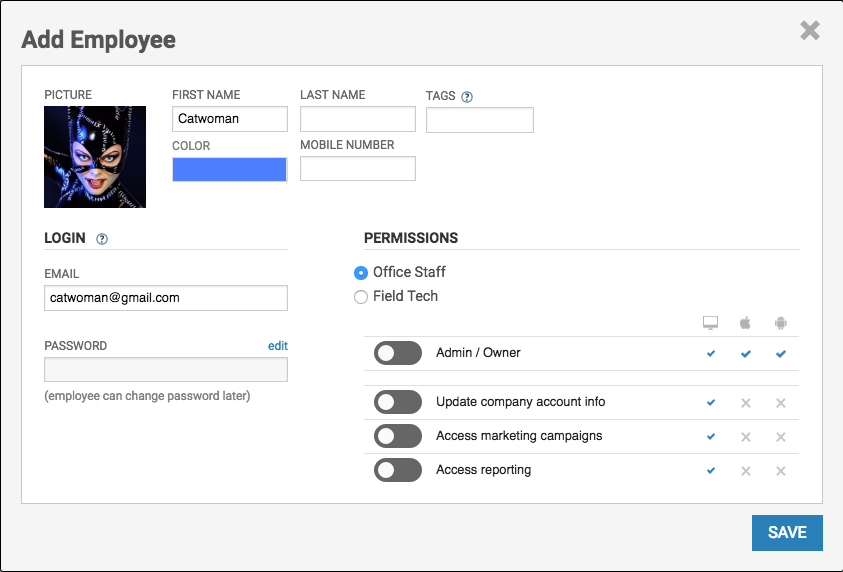
Task: Enable Access marketing campaigns permission
Action: click(398, 436)
